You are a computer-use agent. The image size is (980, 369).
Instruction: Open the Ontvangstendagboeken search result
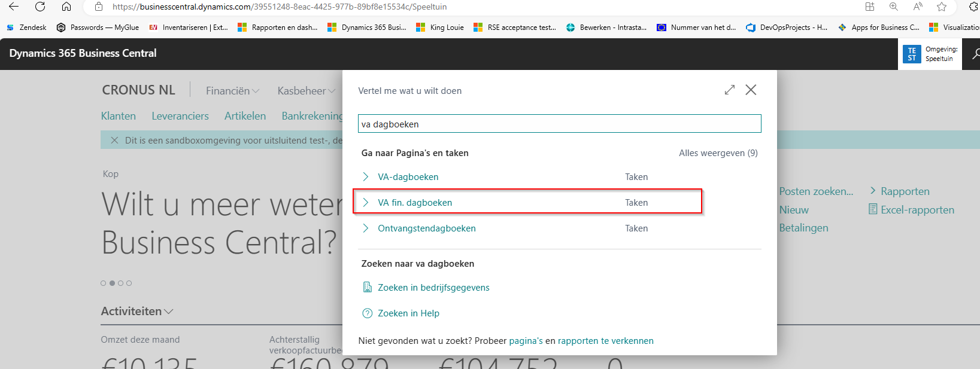[427, 228]
